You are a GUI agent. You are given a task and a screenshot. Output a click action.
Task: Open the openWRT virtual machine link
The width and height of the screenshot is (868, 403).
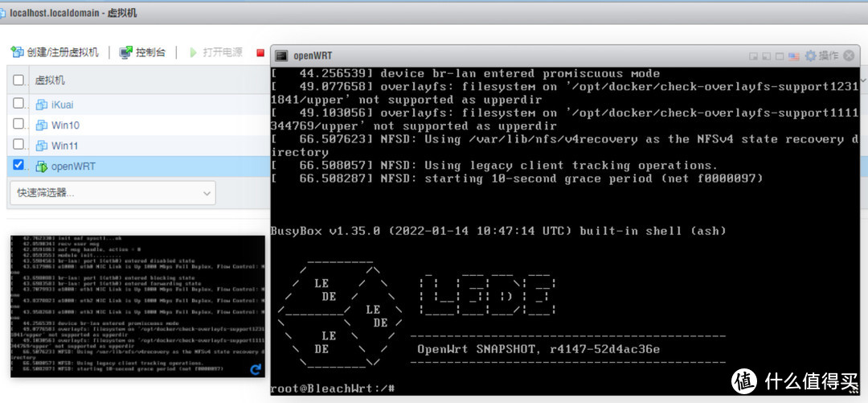73,167
